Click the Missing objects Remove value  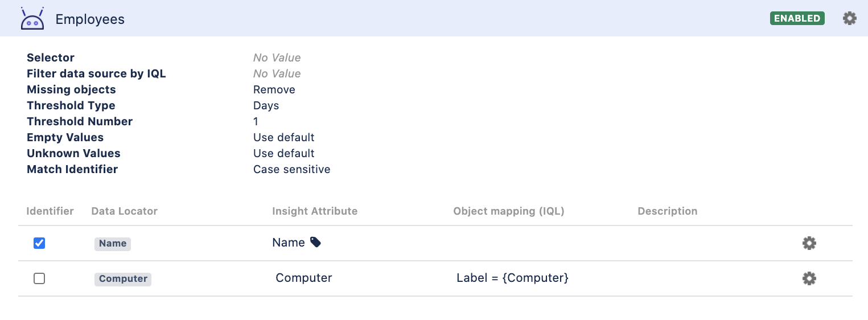coord(274,89)
